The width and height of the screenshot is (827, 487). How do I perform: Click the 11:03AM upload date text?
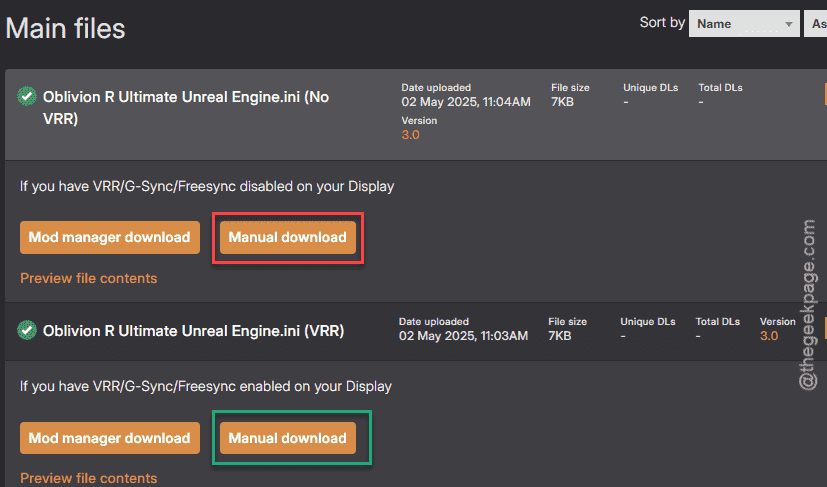click(463, 336)
